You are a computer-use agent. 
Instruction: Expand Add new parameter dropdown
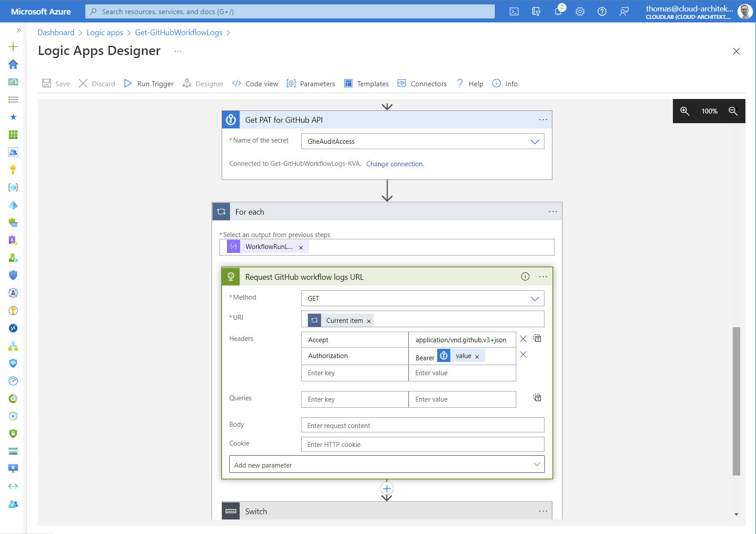coord(537,465)
